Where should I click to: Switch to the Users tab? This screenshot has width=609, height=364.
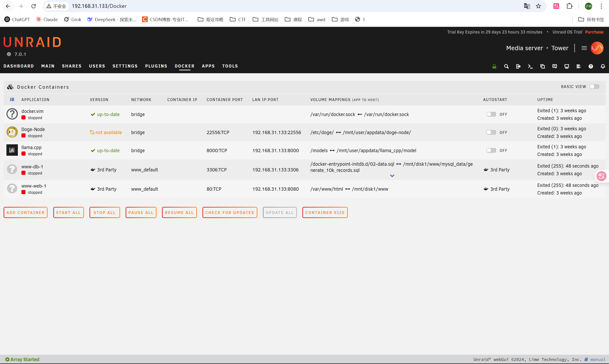[x=97, y=66]
